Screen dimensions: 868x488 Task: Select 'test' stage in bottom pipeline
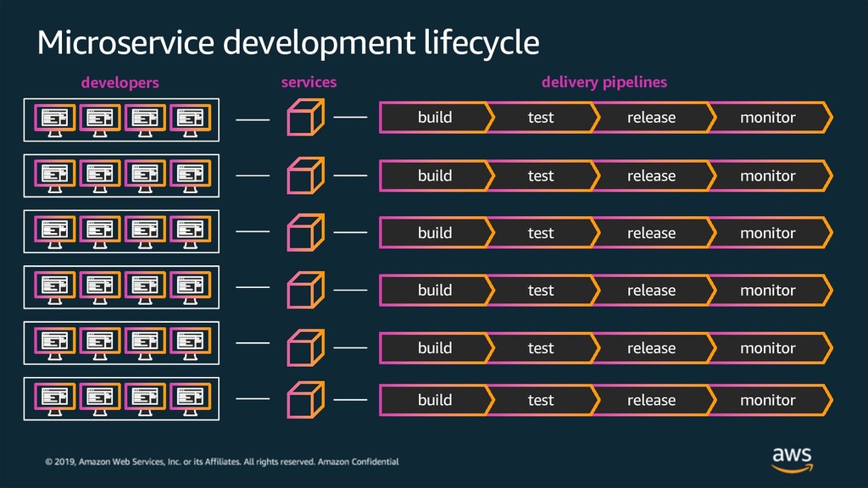pyautogui.click(x=541, y=400)
